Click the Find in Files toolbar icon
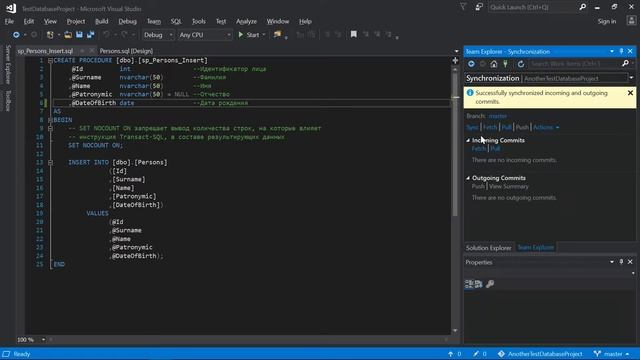Viewport: 640px width, 360px height. point(278,35)
